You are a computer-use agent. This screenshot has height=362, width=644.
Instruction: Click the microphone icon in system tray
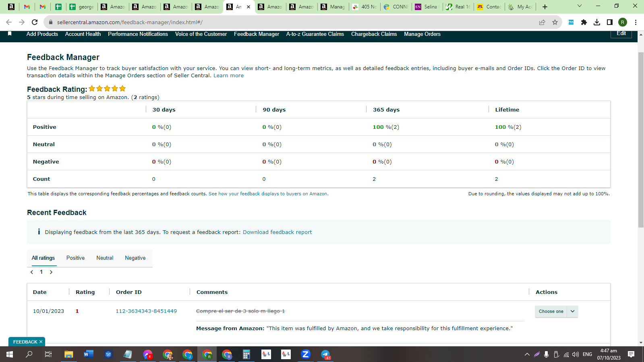(x=546, y=354)
